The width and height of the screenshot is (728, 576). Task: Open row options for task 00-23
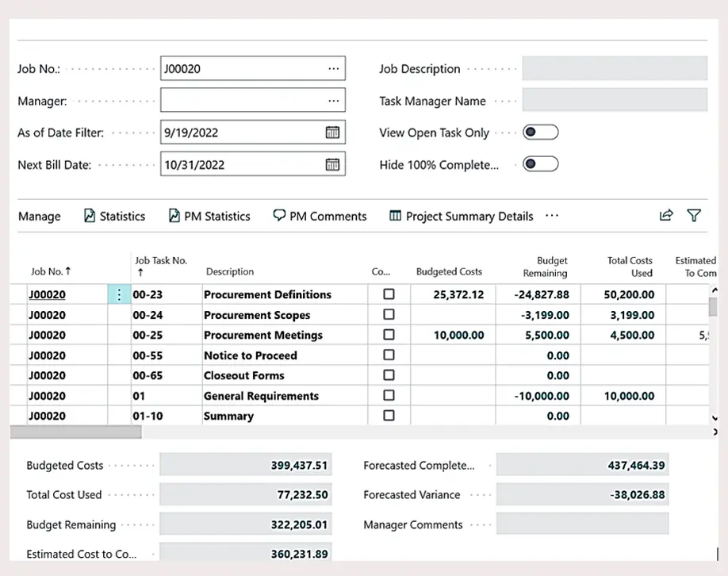coord(119,294)
